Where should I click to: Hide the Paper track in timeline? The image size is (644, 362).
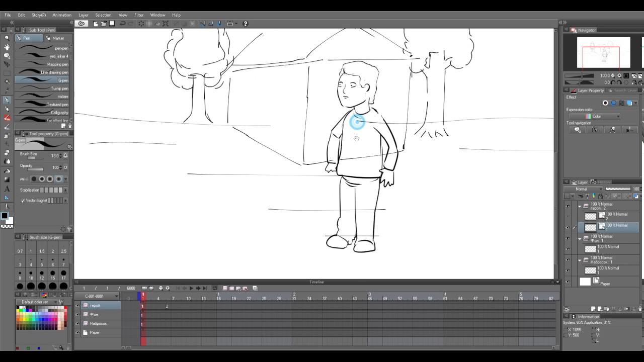[x=77, y=332]
